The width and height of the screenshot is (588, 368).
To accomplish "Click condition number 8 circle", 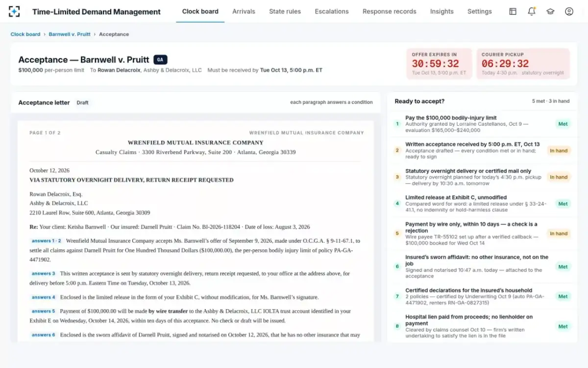I will pos(397,326).
